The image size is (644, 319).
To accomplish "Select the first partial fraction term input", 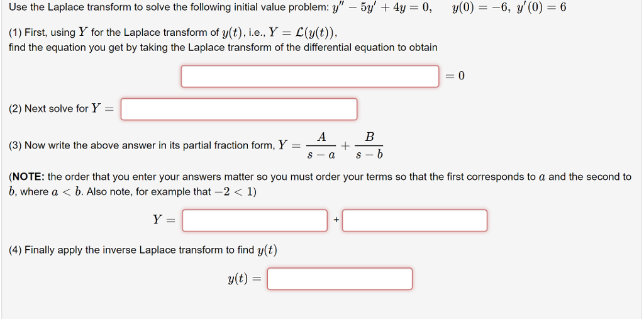I will tap(255, 220).
